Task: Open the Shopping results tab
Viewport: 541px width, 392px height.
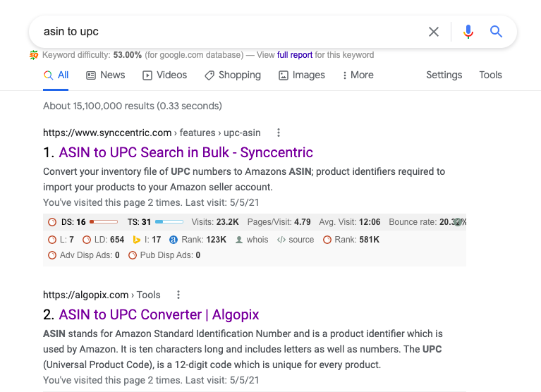Action: [233, 75]
